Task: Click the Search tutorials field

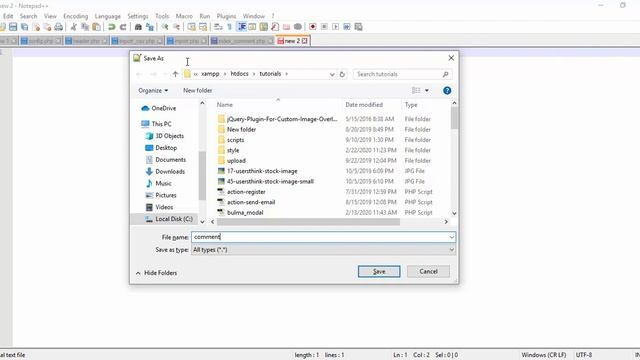Action: click(402, 74)
